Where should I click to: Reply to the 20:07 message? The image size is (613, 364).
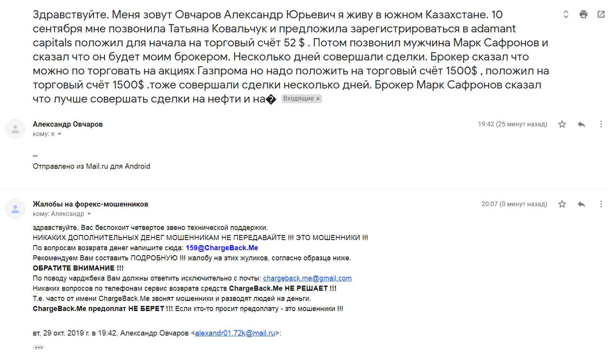coord(581,204)
